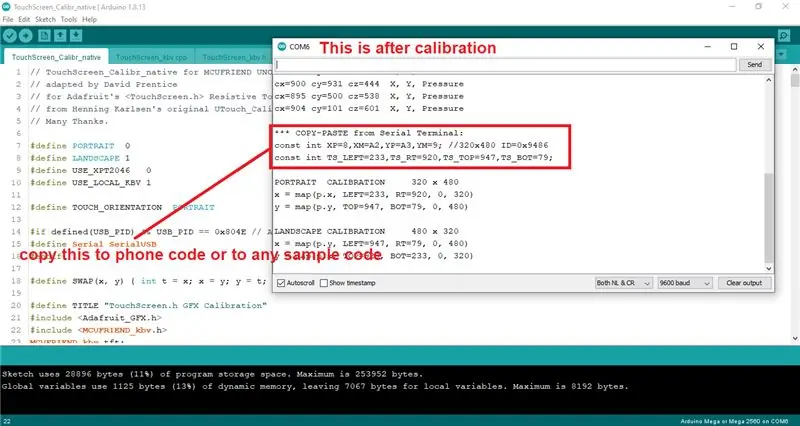
Task: Click the '#define PORTRAIT 0' code line
Action: (80, 146)
